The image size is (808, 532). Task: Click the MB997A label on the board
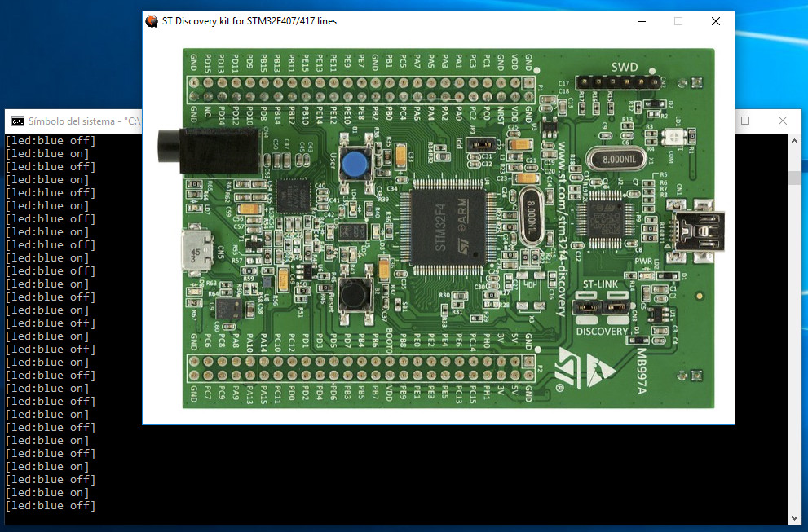[x=641, y=371]
